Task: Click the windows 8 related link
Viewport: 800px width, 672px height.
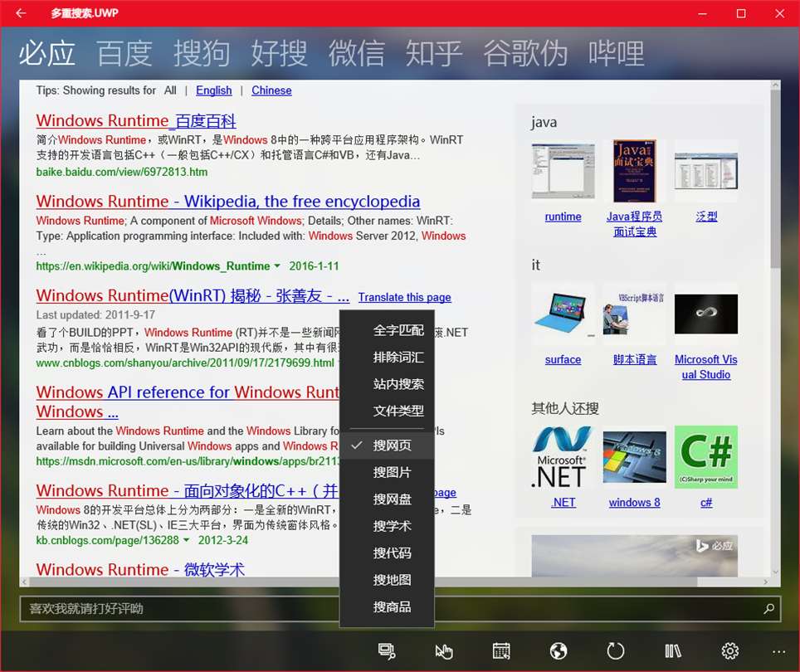Action: tap(634, 503)
